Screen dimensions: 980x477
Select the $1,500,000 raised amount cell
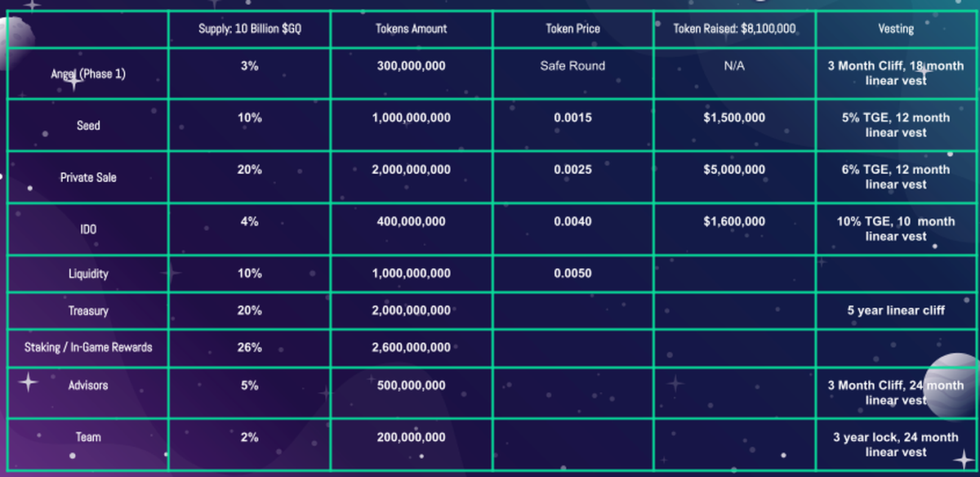(733, 118)
